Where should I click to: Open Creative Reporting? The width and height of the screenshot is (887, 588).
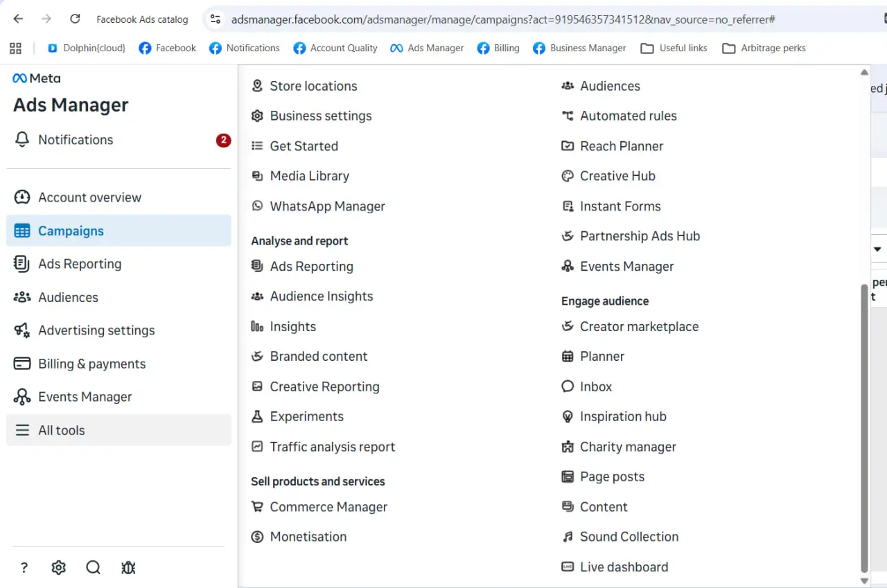tap(324, 386)
